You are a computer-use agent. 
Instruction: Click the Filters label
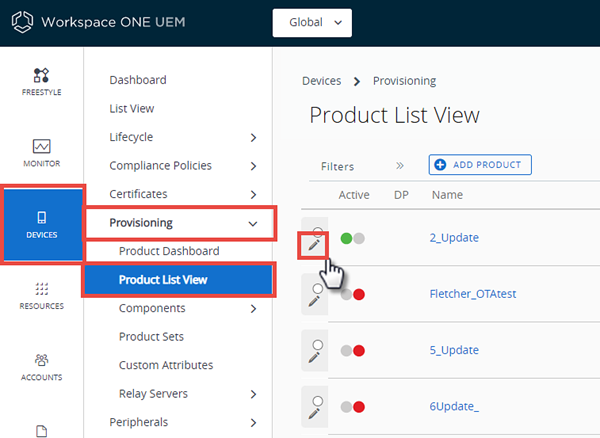coord(338,166)
